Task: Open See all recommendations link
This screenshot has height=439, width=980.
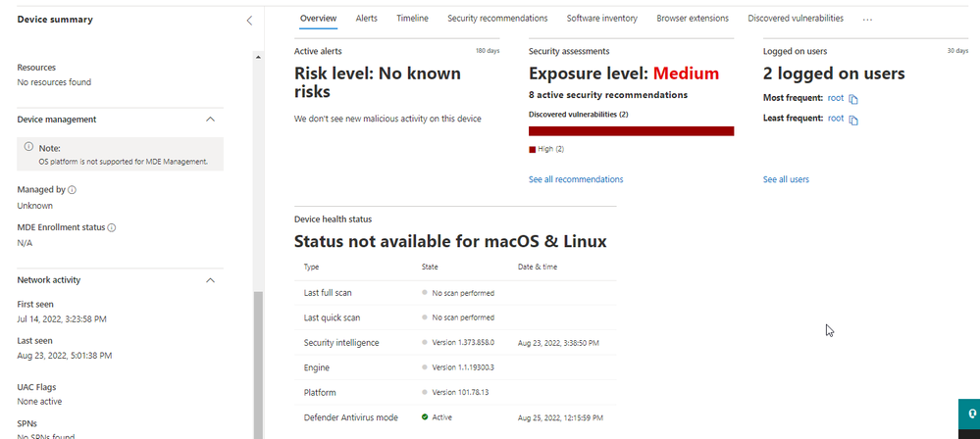Action: [x=576, y=179]
